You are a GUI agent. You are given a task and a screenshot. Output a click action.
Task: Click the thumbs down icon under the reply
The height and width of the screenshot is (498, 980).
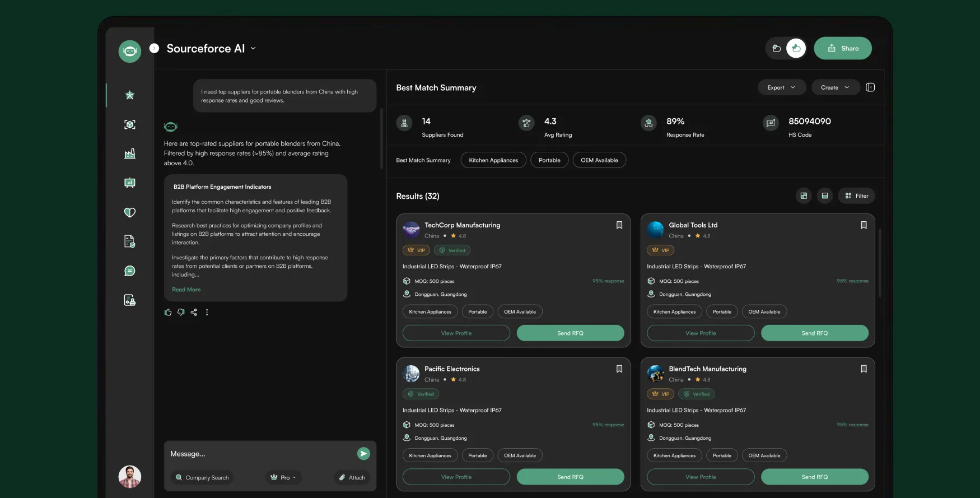(181, 312)
